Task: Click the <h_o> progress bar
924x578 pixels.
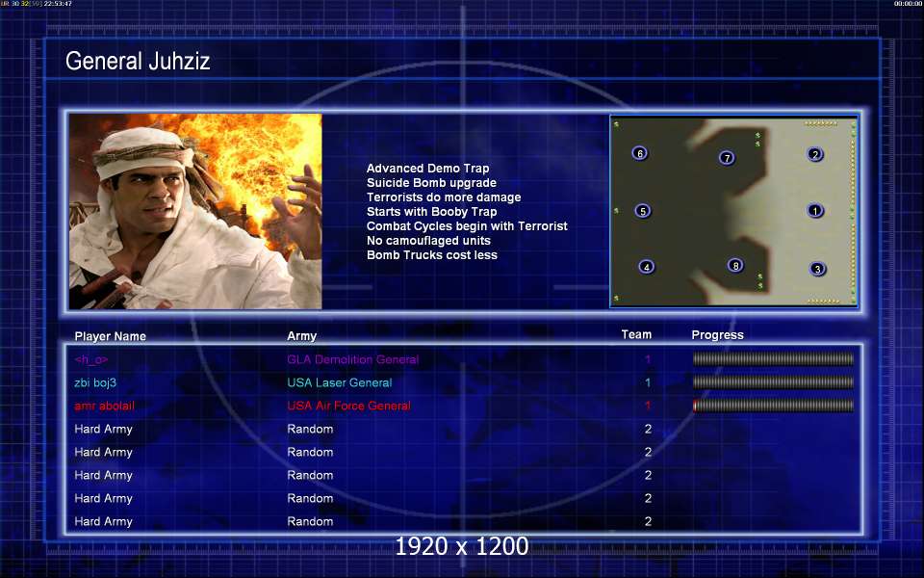Action: [x=773, y=359]
